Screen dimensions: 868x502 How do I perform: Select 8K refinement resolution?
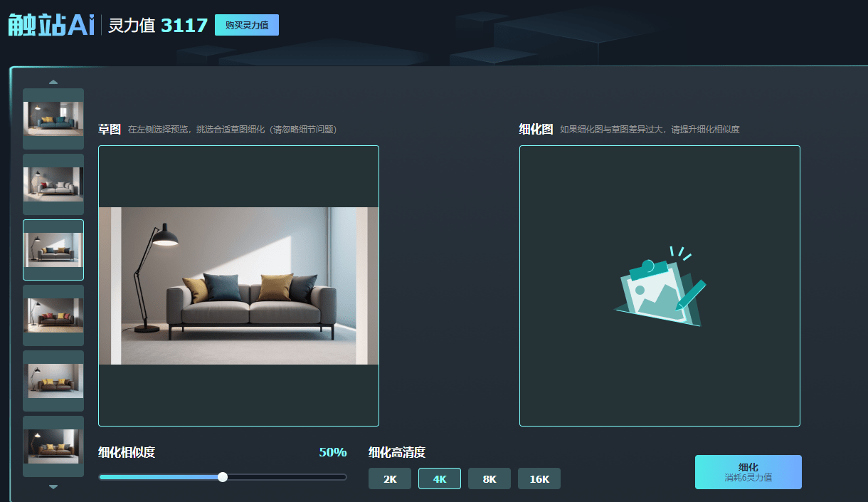[489, 479]
